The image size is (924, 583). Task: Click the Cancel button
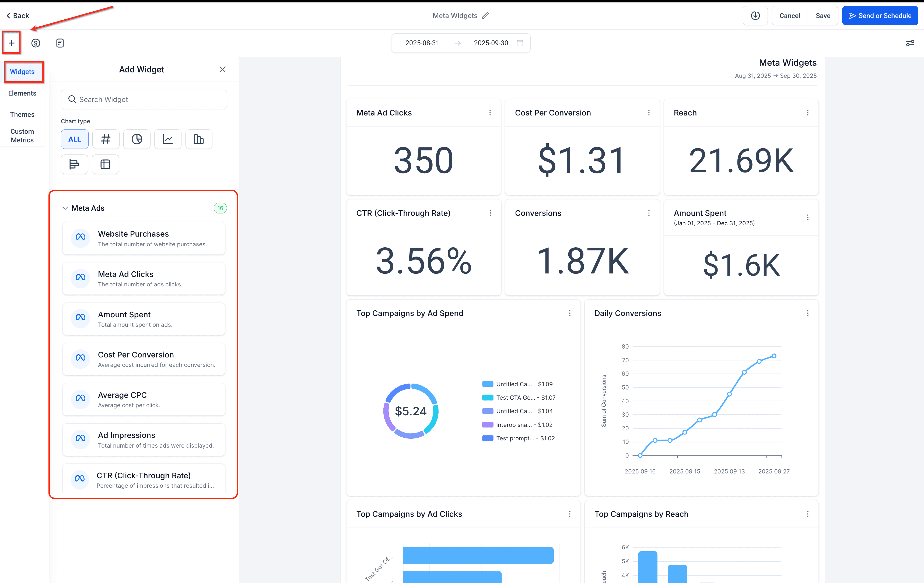click(x=790, y=16)
